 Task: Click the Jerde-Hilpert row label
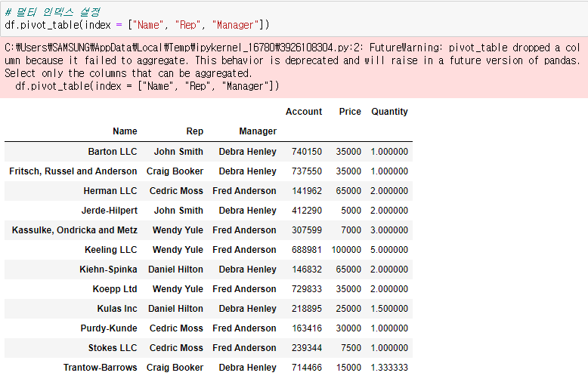click(110, 211)
